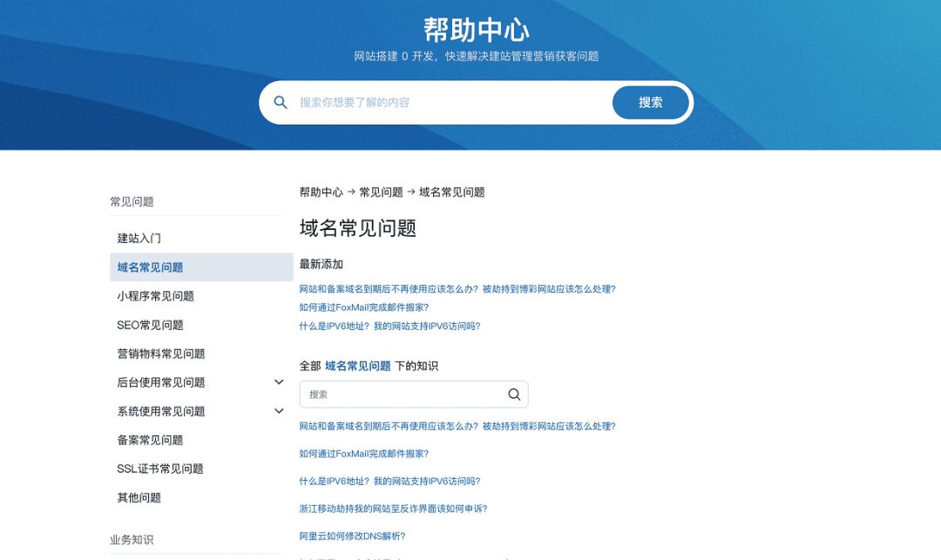Image resolution: width=941 pixels, height=560 pixels.
Task: Open 营销物料常见问题 sidebar item
Action: (x=161, y=354)
